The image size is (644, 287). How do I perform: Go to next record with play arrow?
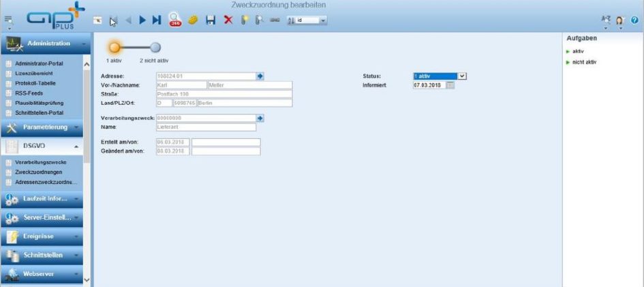point(142,20)
